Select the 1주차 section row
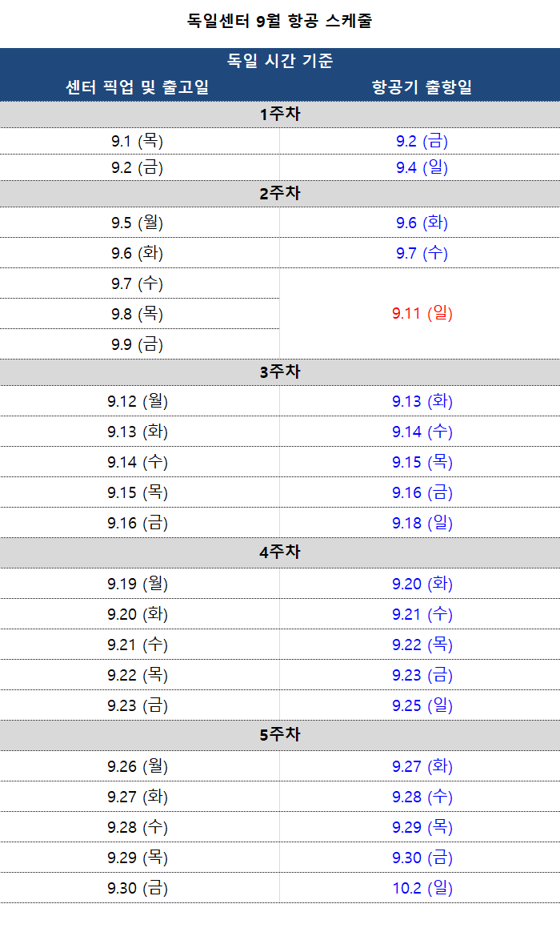Viewport: 560px width, 928px height. pyautogui.click(x=280, y=114)
